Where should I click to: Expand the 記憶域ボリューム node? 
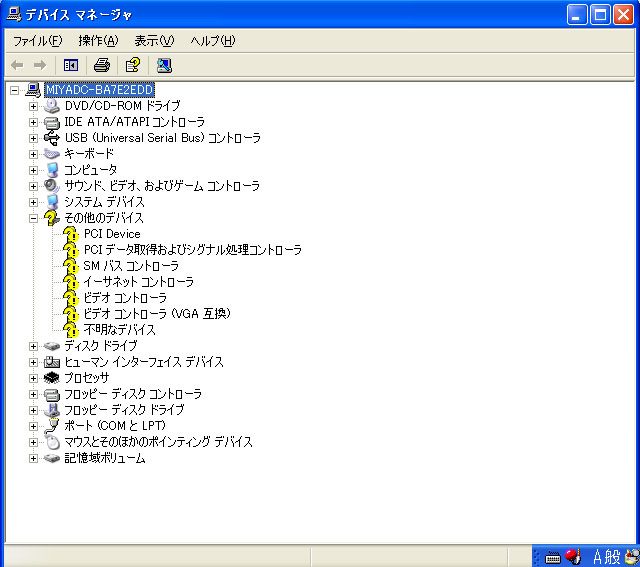click(x=33, y=458)
